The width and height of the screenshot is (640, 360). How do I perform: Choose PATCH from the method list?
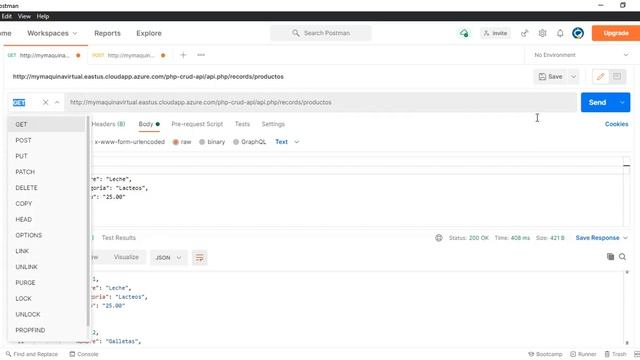coord(46,172)
